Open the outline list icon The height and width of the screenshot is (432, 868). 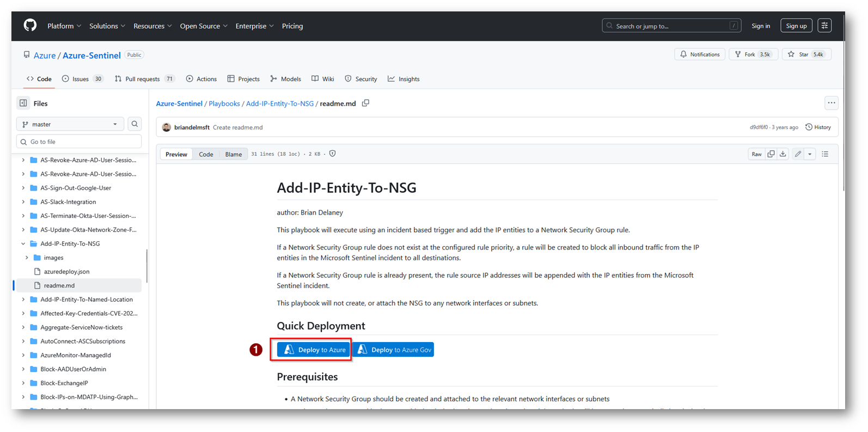[825, 154]
